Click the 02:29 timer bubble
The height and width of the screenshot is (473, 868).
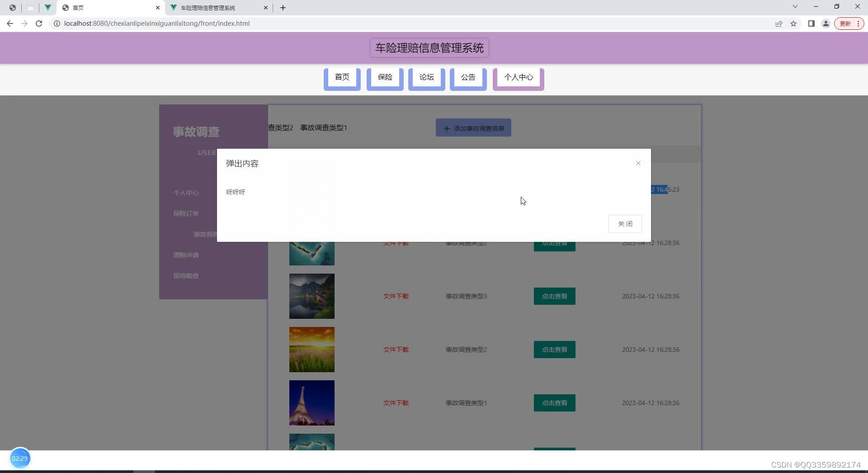20,459
